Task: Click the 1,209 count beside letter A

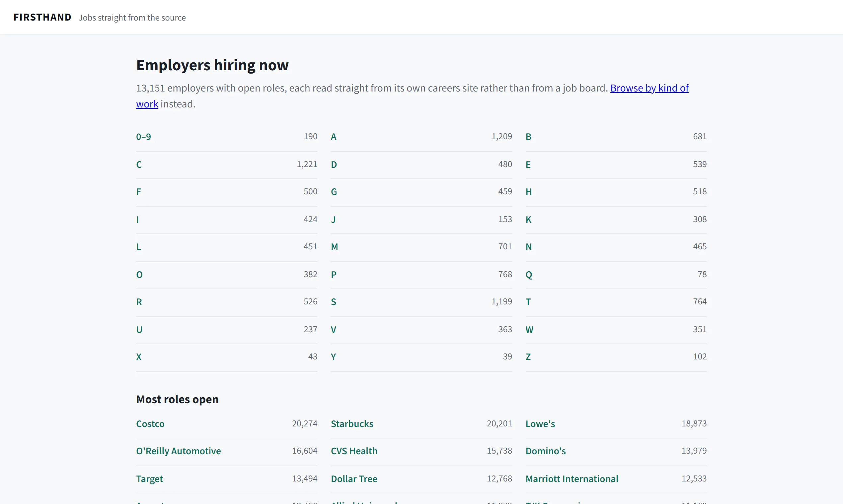Action: 502,137
